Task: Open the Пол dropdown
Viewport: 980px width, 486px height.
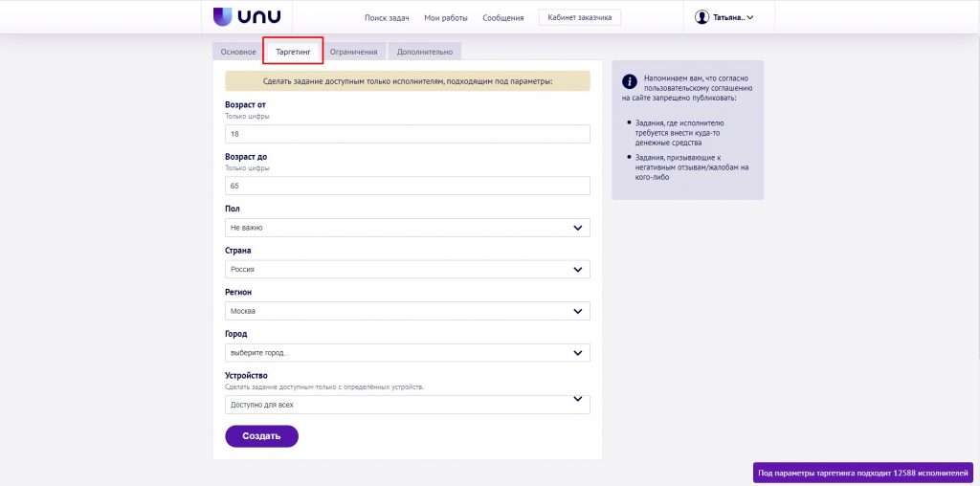Action: pyautogui.click(x=408, y=228)
